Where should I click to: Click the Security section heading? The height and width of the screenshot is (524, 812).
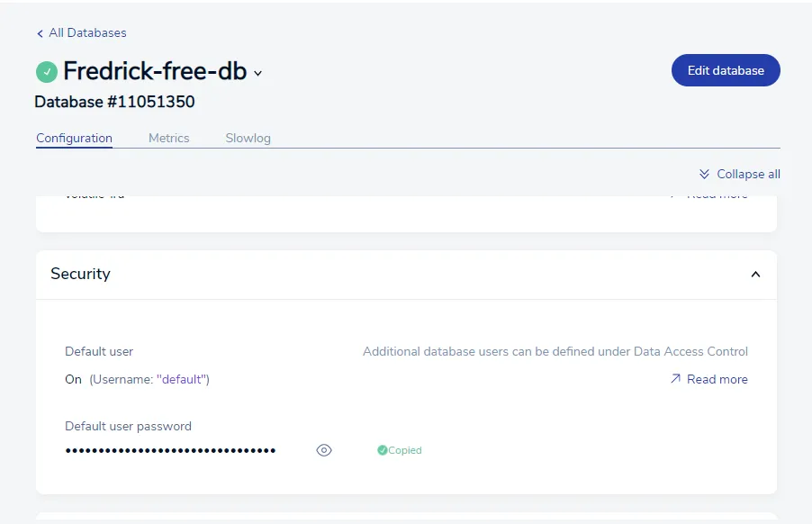tap(80, 274)
